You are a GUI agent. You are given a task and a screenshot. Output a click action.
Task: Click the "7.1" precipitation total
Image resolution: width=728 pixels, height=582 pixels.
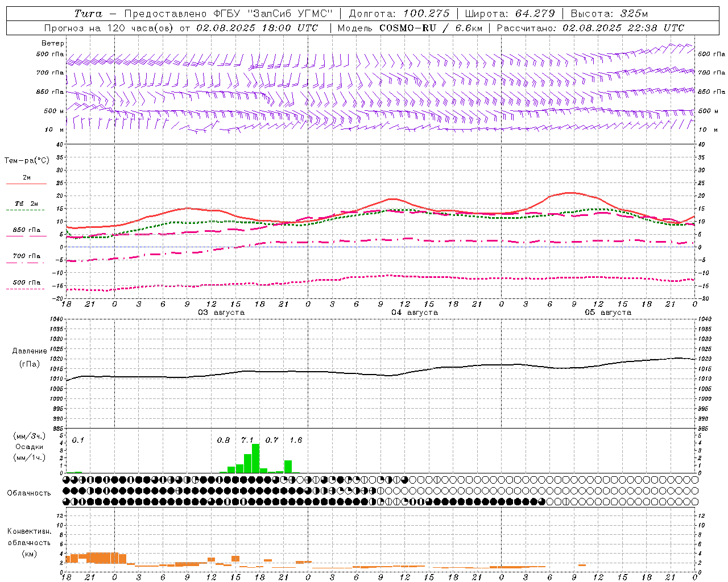pyautogui.click(x=247, y=440)
